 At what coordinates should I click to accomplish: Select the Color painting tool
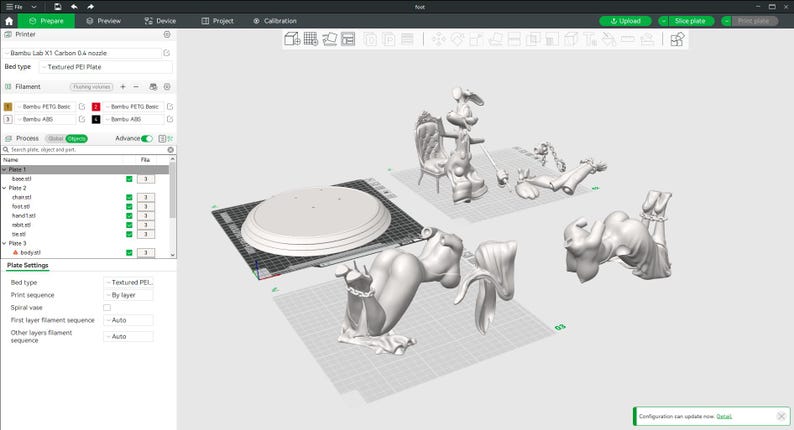coord(609,40)
